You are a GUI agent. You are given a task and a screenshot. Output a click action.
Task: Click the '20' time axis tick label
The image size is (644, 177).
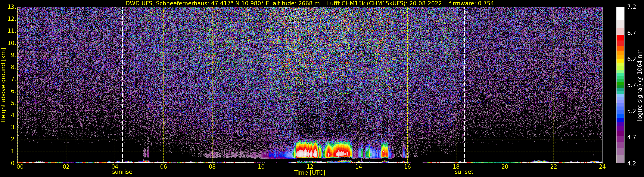pos(505,167)
